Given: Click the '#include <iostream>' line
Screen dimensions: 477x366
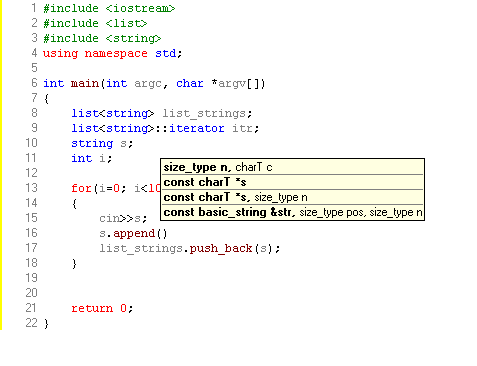Looking at the screenshot, I should click(109, 8).
